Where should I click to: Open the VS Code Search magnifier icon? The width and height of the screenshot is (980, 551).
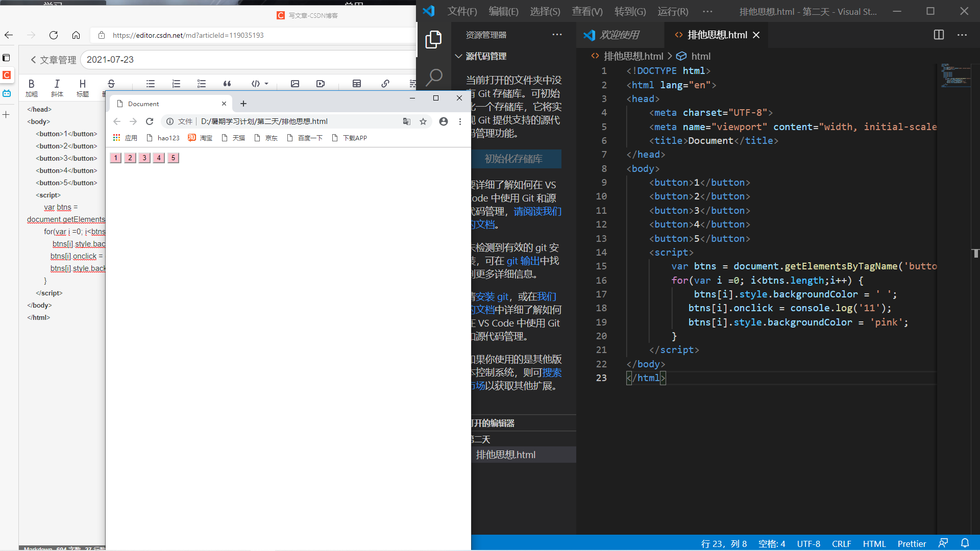tap(433, 78)
